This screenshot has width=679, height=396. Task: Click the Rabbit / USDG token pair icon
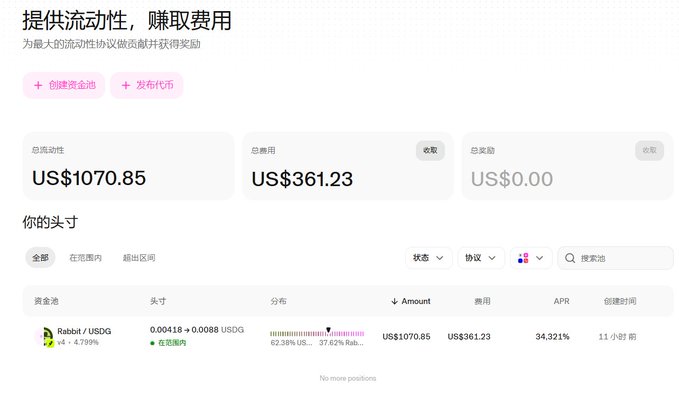pyautogui.click(x=45, y=337)
